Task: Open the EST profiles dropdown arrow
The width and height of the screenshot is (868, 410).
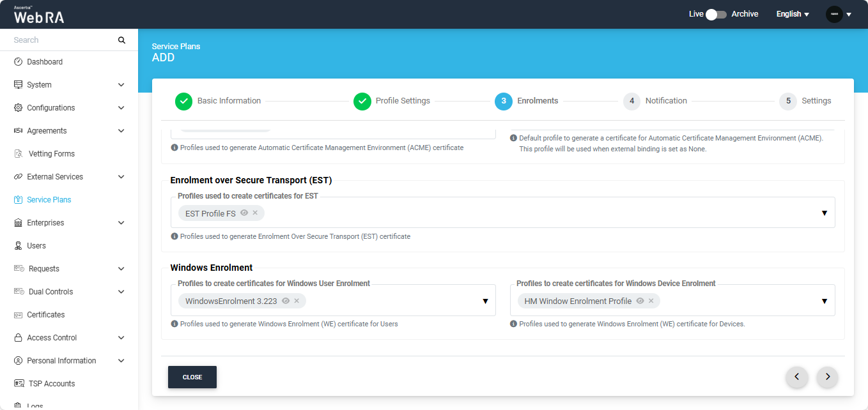Action: (825, 213)
